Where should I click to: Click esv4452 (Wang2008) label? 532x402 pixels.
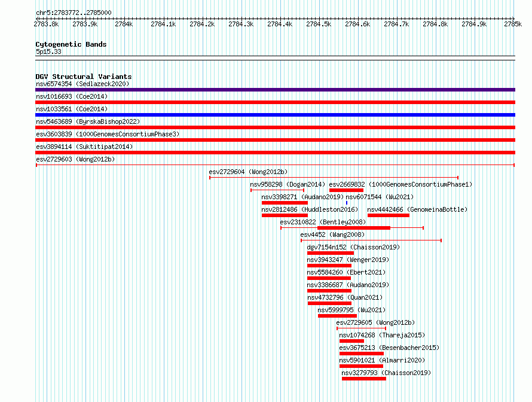pos(332,234)
